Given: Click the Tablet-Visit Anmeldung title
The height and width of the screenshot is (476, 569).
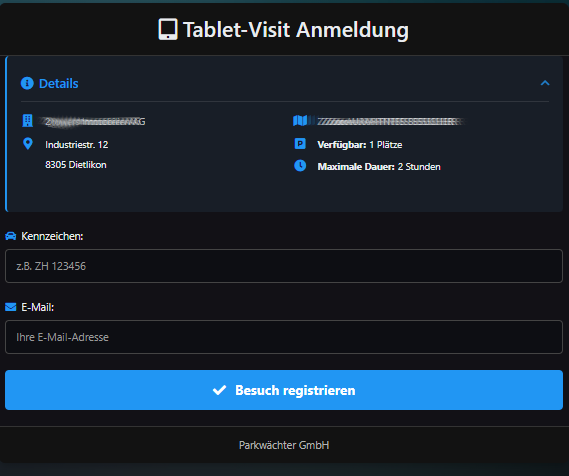Looking at the screenshot, I should 296,30.
